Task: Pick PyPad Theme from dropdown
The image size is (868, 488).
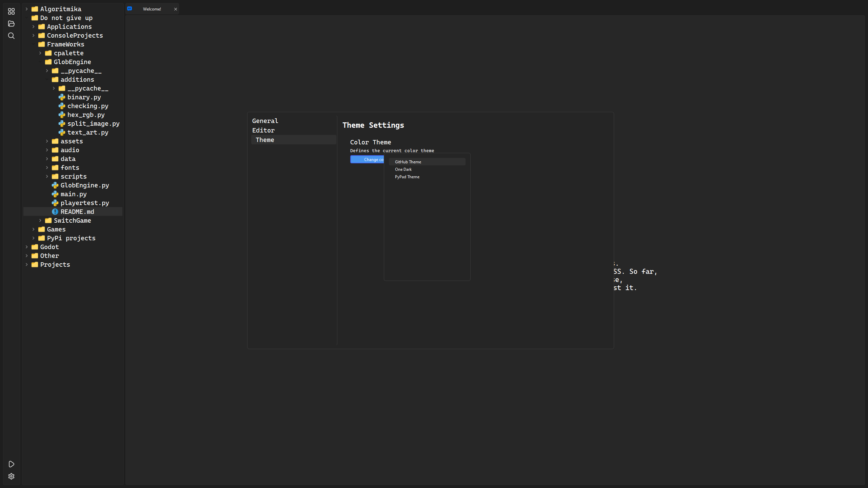Action: [407, 177]
